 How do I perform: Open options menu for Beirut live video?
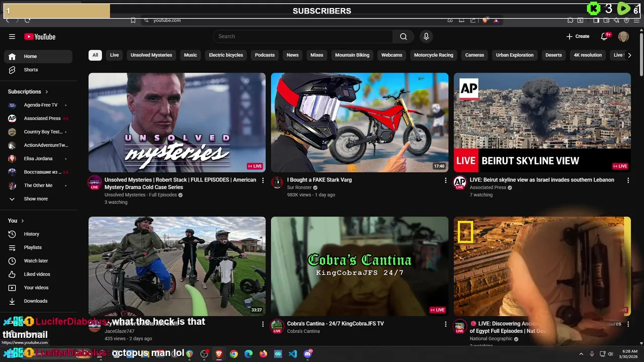(628, 180)
